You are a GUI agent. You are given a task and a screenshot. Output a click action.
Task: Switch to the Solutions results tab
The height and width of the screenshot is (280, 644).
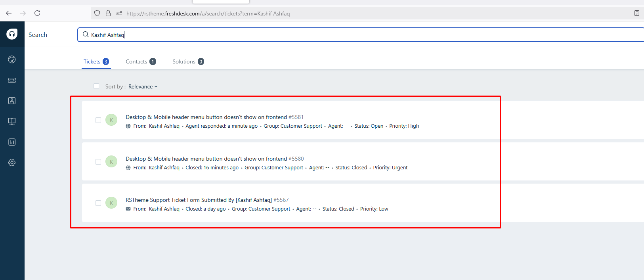188,61
